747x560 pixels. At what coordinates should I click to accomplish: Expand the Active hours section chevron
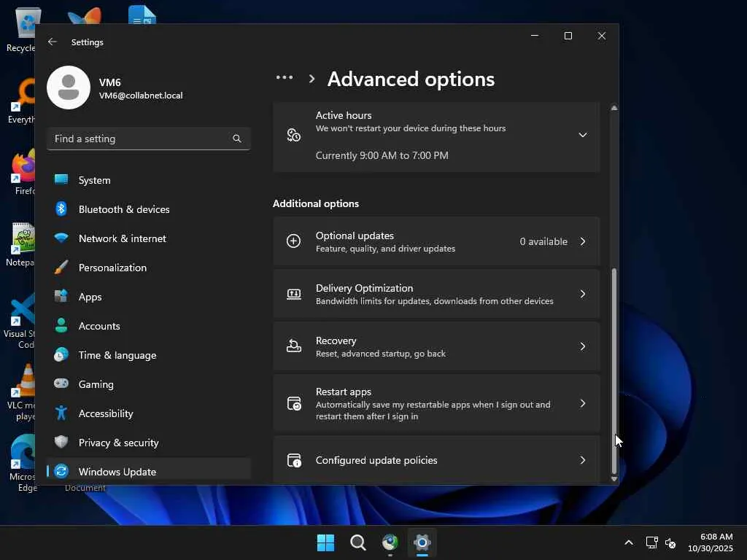582,135
